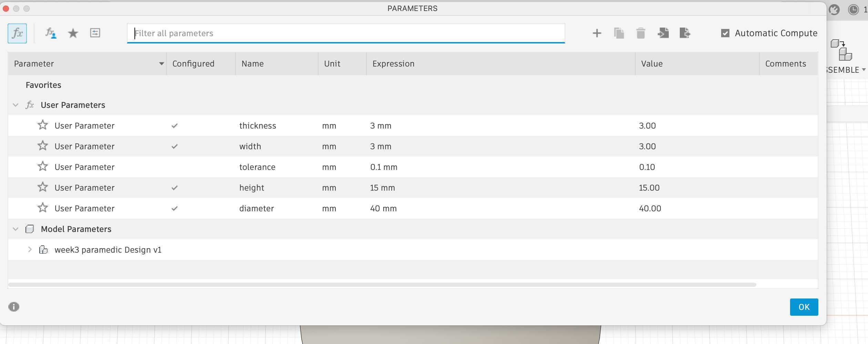Click the delete parameter trash icon

tap(640, 33)
